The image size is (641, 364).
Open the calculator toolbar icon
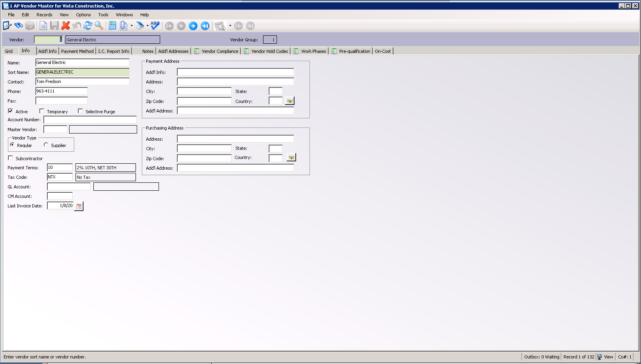click(x=112, y=26)
